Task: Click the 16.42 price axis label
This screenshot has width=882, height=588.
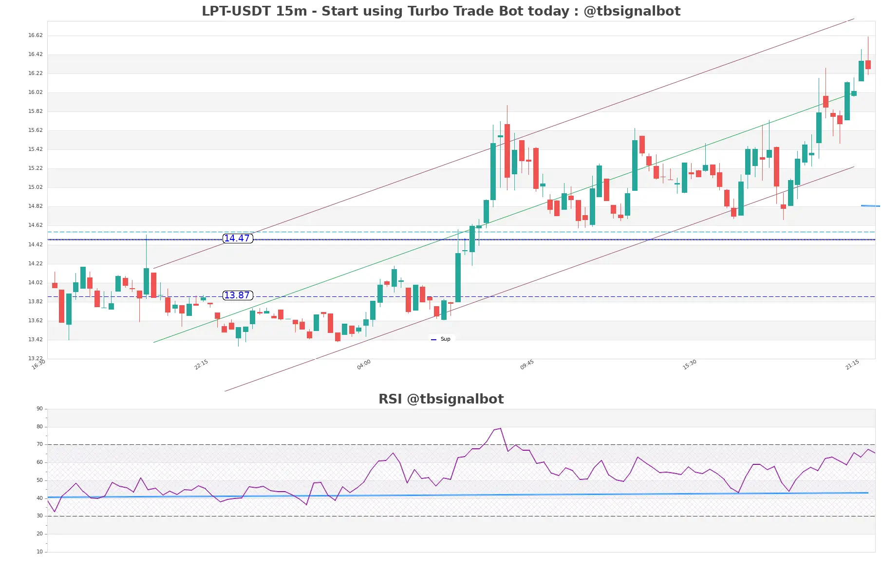Action: pos(35,55)
